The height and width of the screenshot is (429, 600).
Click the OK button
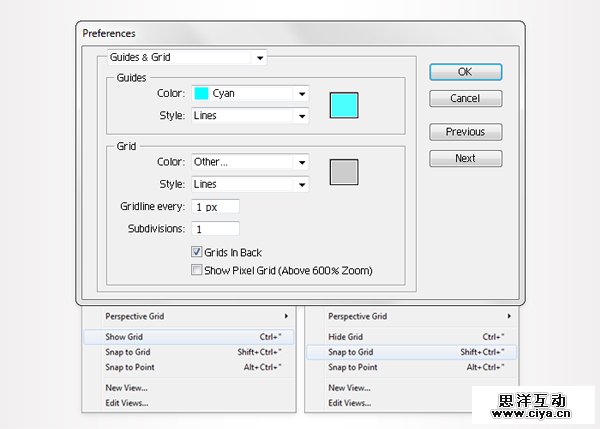(465, 72)
